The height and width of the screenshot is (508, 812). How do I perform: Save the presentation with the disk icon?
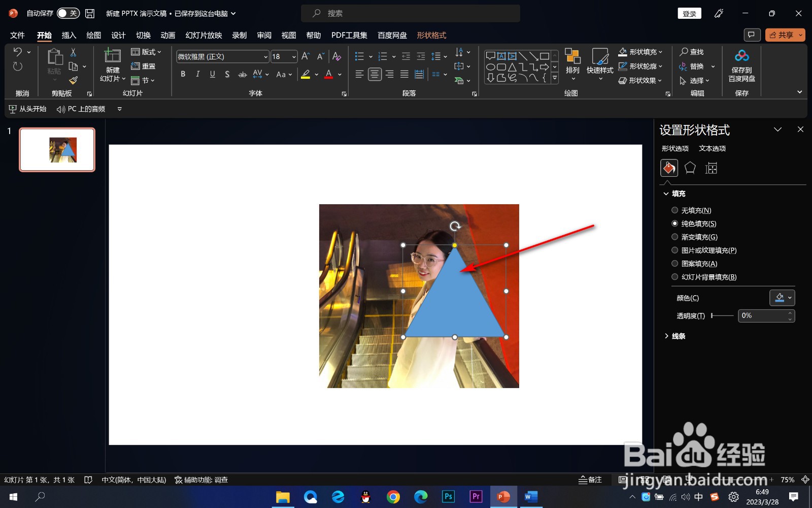[90, 13]
